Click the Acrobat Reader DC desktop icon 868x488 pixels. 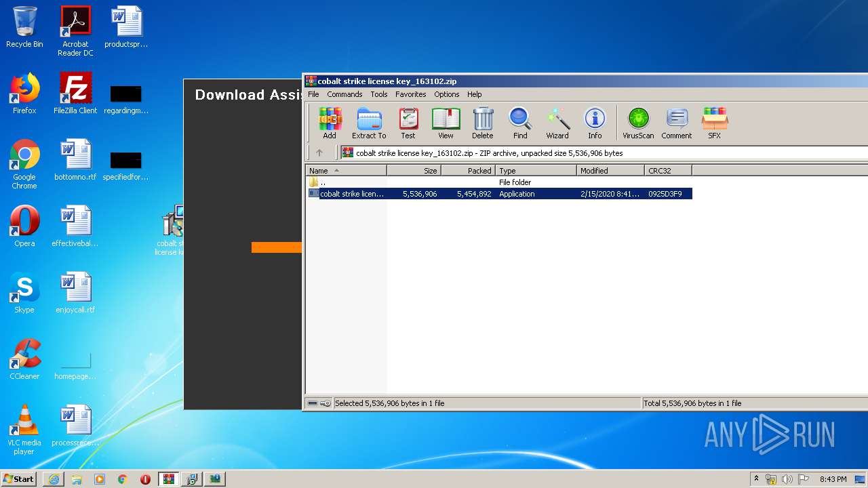[x=75, y=31]
